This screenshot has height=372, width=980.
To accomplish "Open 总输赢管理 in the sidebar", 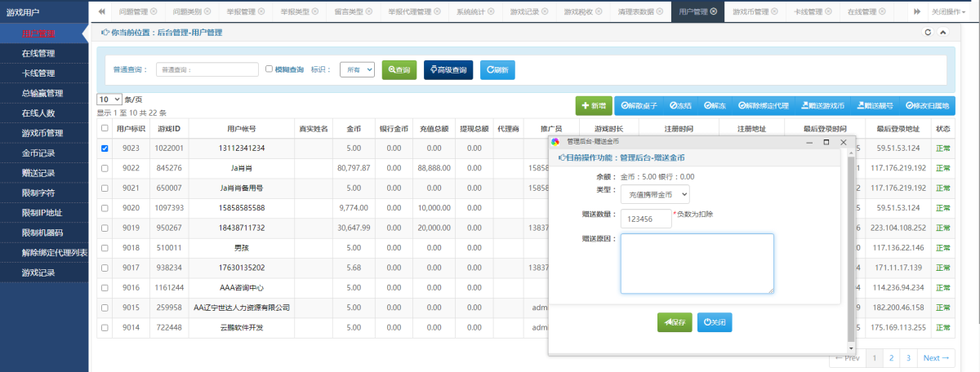I will (x=44, y=93).
